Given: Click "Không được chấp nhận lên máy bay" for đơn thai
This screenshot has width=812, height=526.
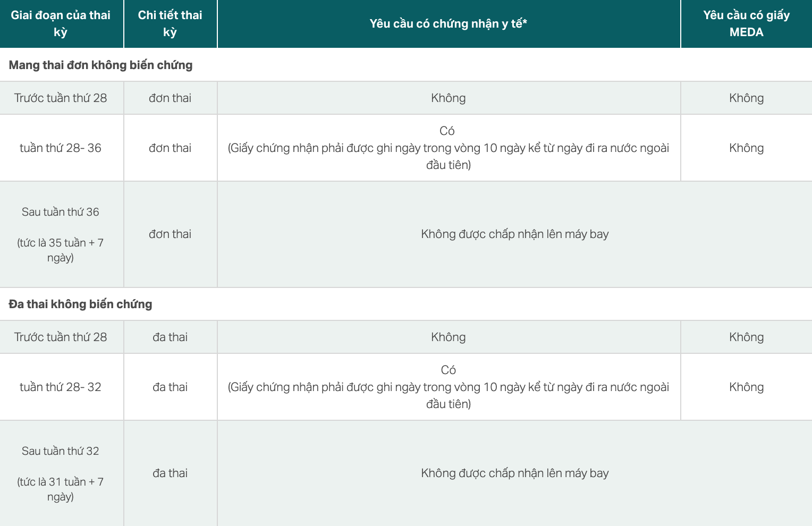Looking at the screenshot, I should [514, 234].
